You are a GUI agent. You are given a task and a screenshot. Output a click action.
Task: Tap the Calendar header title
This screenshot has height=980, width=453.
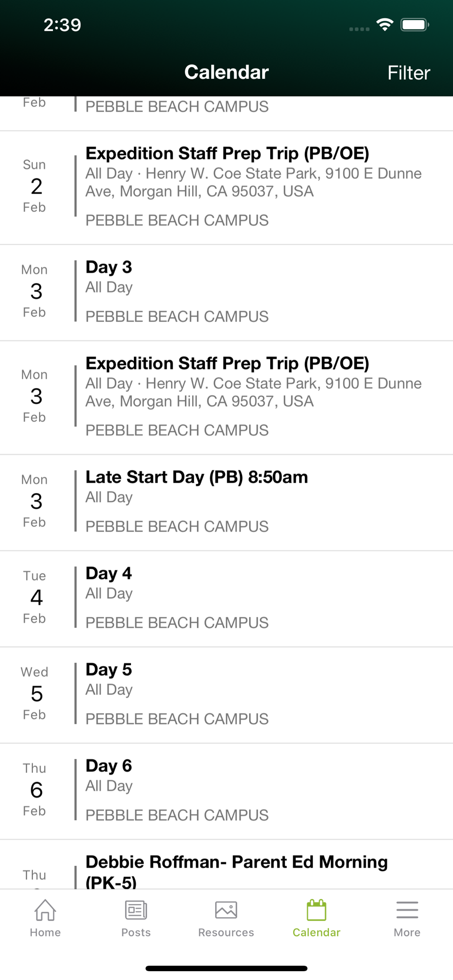pyautogui.click(x=226, y=72)
